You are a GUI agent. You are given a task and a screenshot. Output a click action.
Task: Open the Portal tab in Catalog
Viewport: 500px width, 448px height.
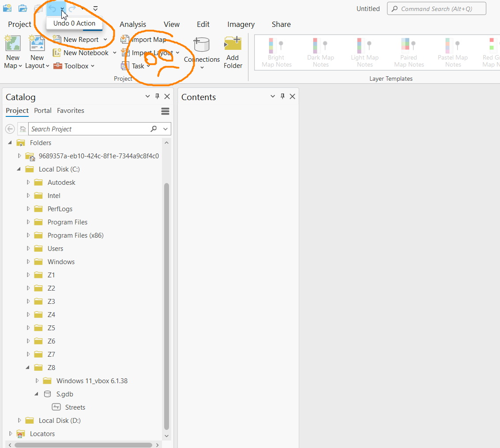point(42,111)
